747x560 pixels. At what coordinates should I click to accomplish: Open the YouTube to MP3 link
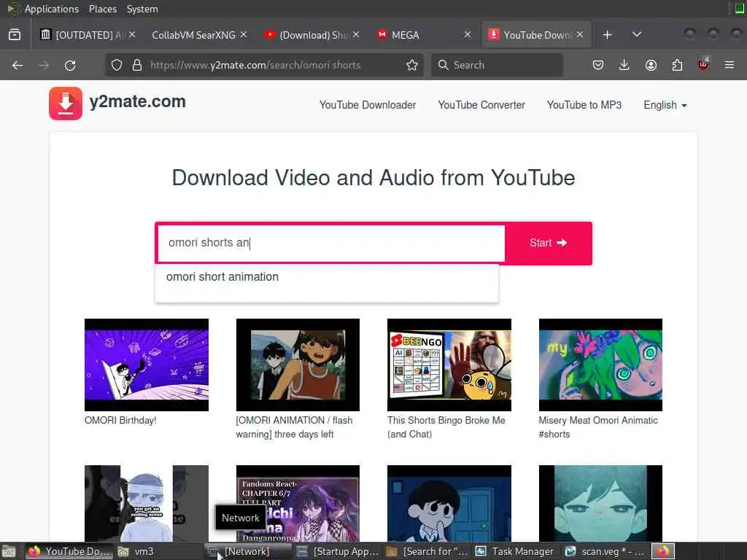coord(584,105)
